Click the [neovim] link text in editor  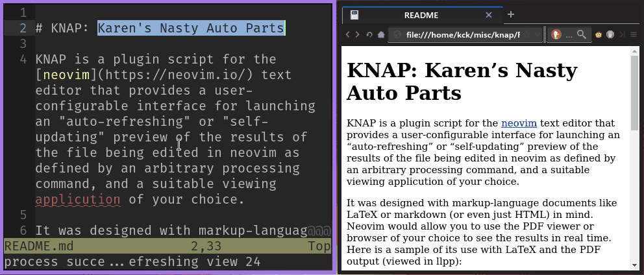[66, 75]
